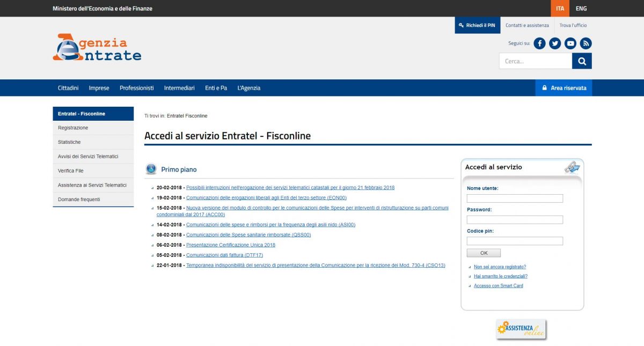
Task: Click the Agenzia Entrate logo
Action: pos(97,47)
